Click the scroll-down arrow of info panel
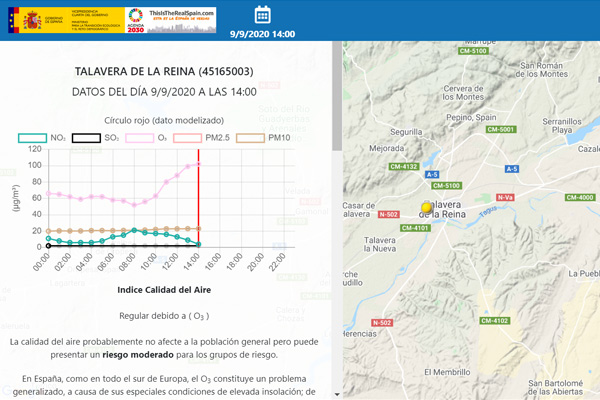Screen dimensions: 600x400 tap(337, 394)
